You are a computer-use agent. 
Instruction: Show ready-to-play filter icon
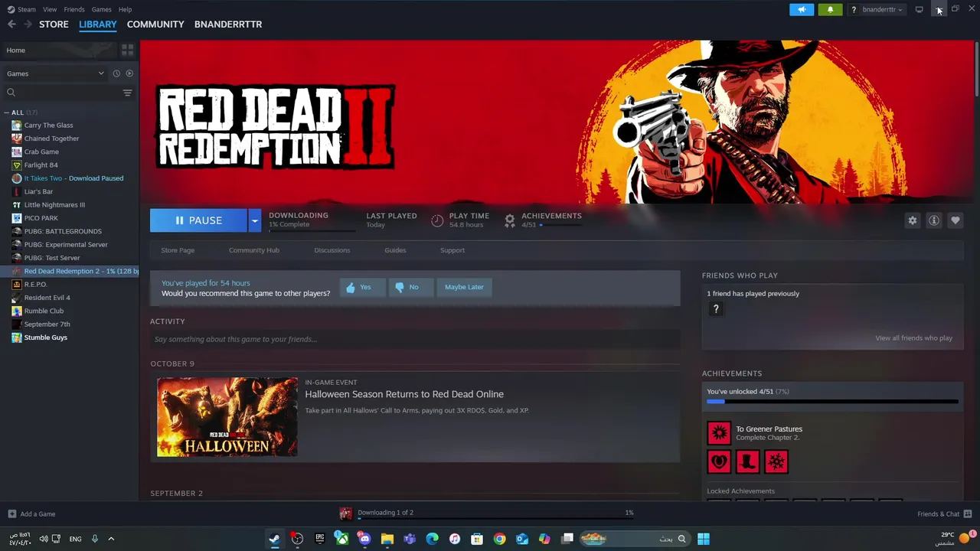[129, 73]
